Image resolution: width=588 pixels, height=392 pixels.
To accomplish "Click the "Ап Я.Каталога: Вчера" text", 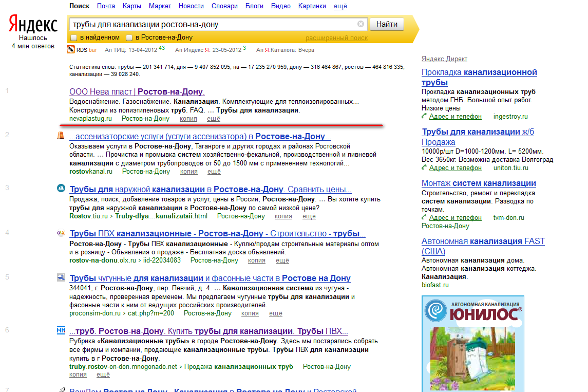I will pyautogui.click(x=285, y=50).
